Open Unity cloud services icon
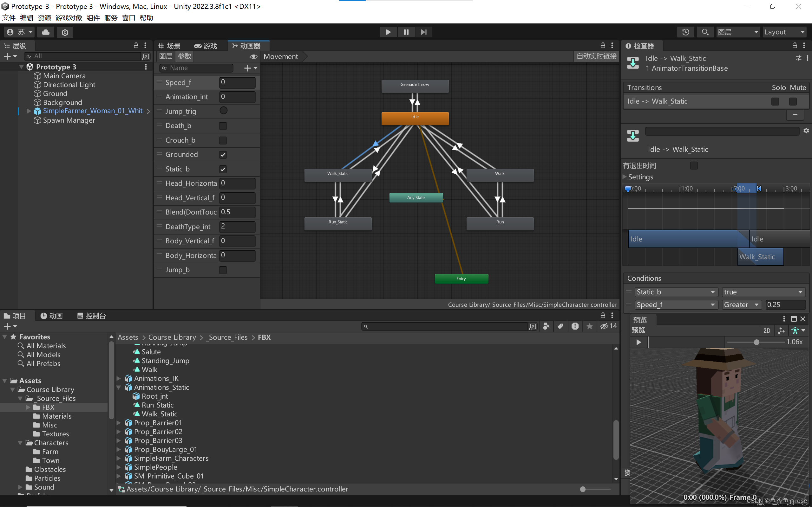 (x=46, y=32)
